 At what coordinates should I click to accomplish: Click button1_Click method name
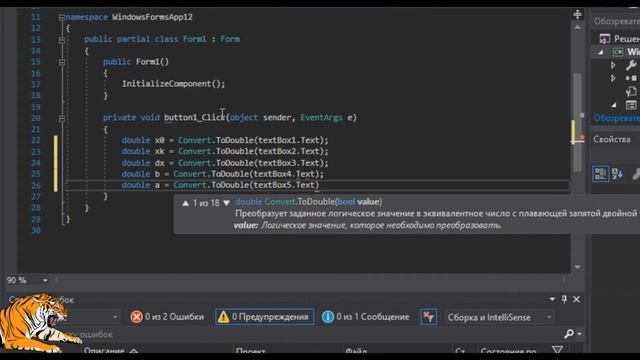(x=195, y=118)
